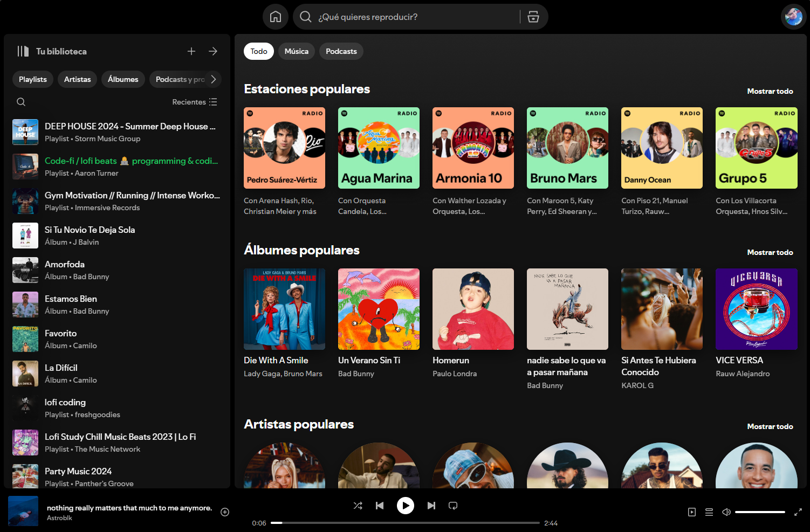This screenshot has width=810, height=532.
Task: Open the Recientes sorting dropdown
Action: click(x=194, y=101)
